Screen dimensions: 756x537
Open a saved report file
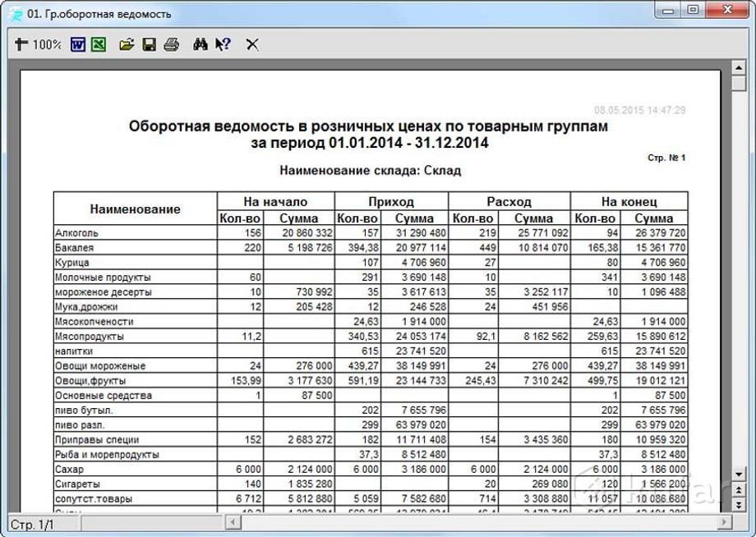[127, 45]
